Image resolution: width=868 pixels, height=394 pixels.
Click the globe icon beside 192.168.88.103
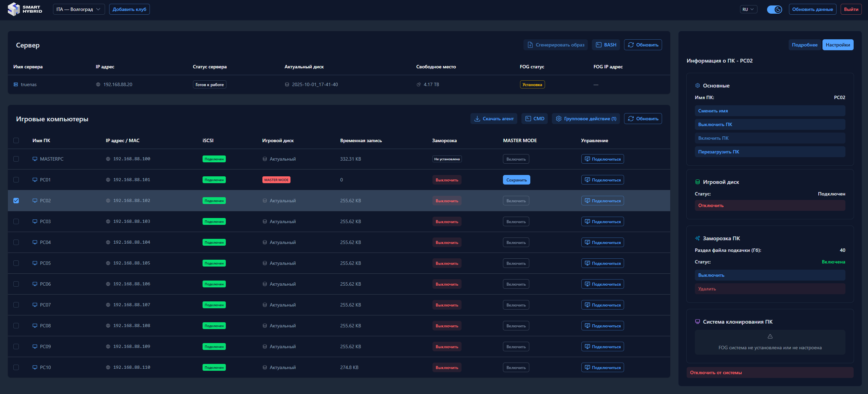pyautogui.click(x=108, y=221)
